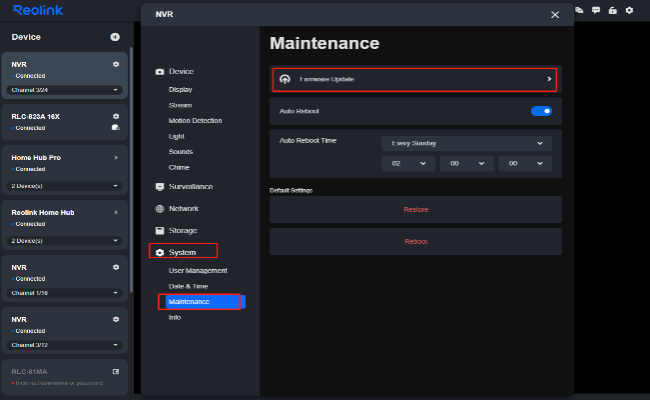Click the Firmware Update upload icon
This screenshot has width=650, height=400.
[285, 79]
